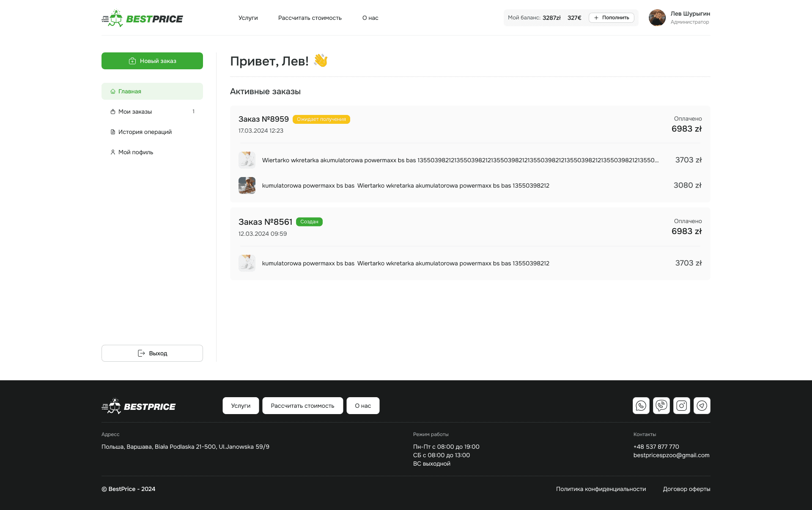
Task: Go to История операций sidebar item
Action: 145,132
